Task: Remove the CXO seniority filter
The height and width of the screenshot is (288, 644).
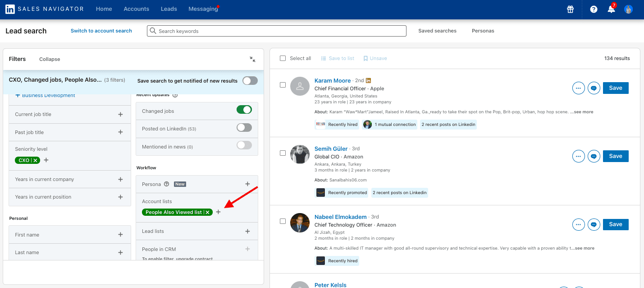Action: (35, 160)
